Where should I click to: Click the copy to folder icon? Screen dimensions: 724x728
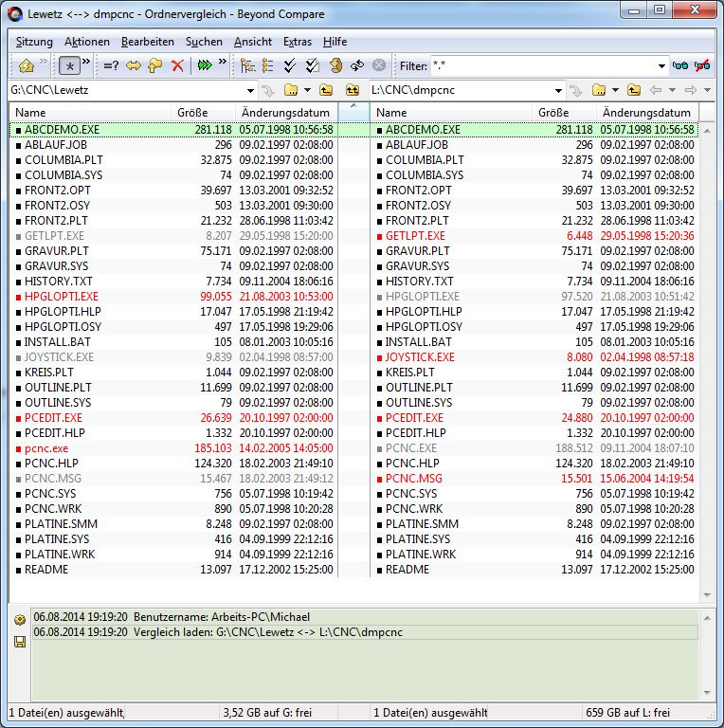[155, 65]
